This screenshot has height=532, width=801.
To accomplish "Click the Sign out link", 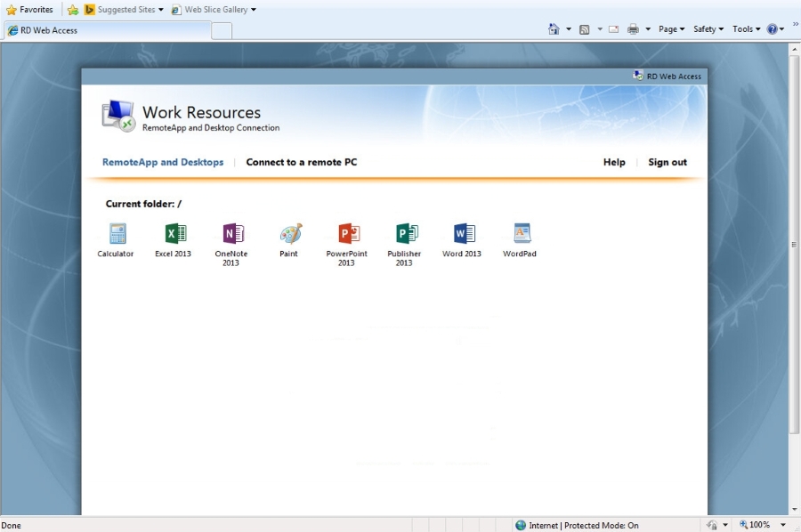I will 667,162.
